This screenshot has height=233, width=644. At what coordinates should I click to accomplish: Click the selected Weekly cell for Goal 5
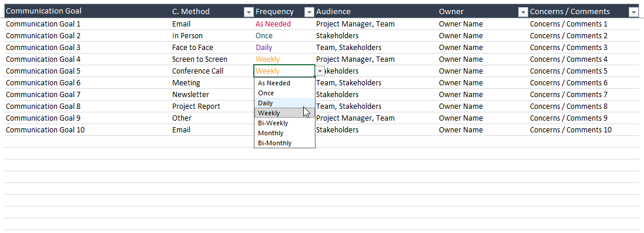tap(284, 71)
